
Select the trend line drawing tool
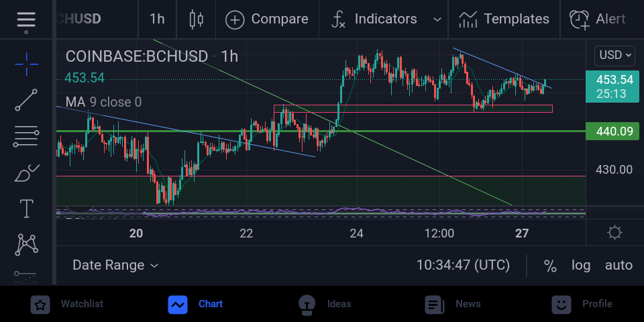[26, 100]
